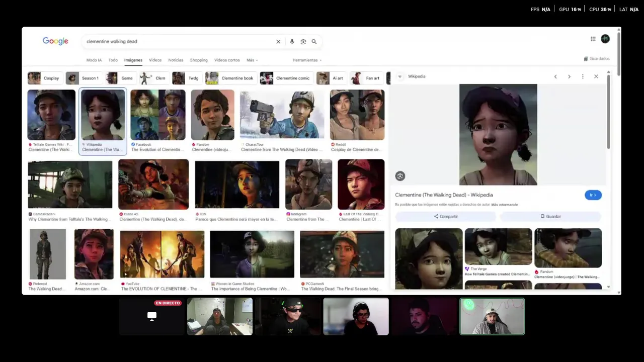Switch to Shopping tab
This screenshot has height=362, width=644.
pyautogui.click(x=199, y=60)
